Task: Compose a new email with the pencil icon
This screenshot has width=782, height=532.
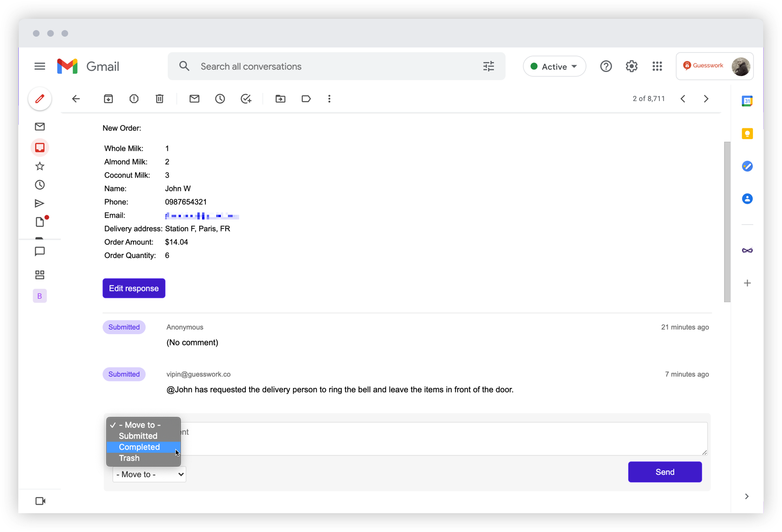Action: pos(39,99)
